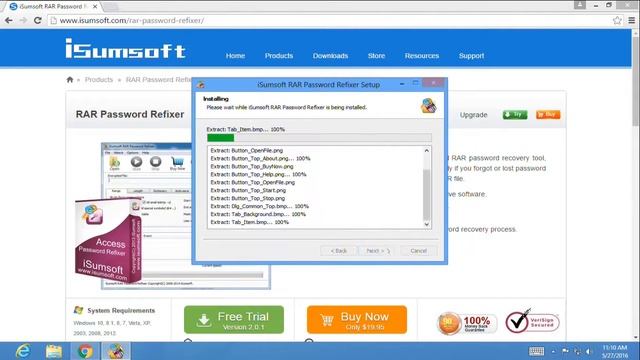Click the Buy Now button
Screen dimensions: 640x360
coord(357,320)
